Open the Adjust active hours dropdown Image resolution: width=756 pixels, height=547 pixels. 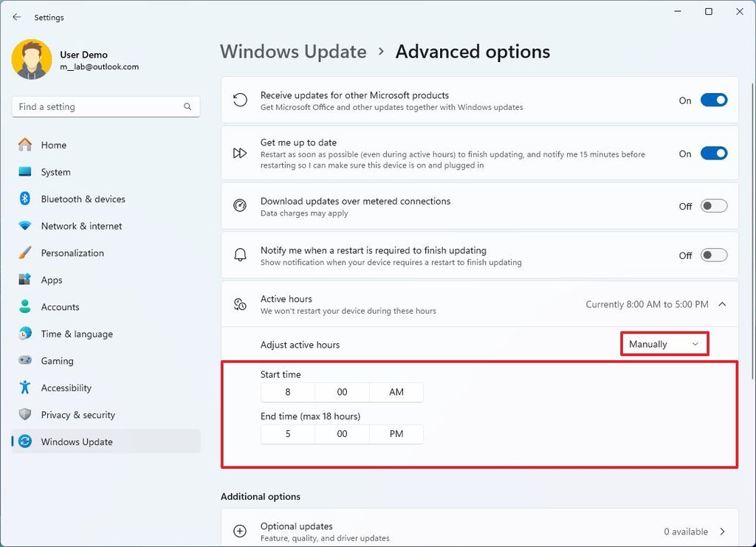point(663,343)
